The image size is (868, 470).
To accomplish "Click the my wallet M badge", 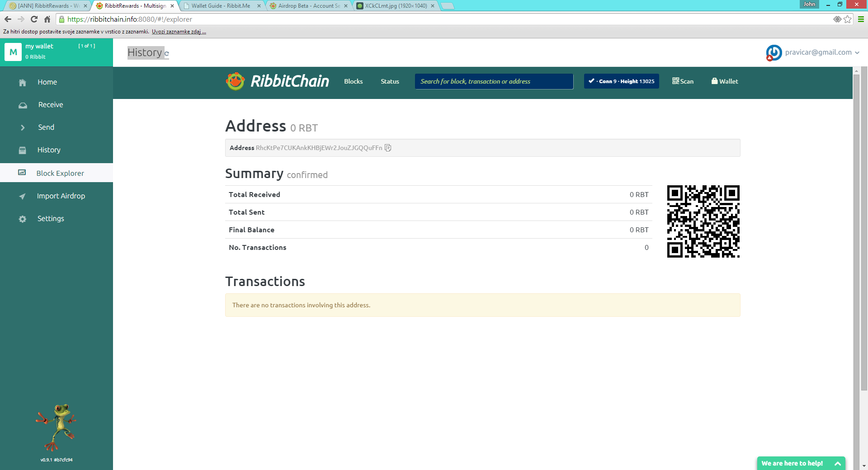I will [13, 52].
